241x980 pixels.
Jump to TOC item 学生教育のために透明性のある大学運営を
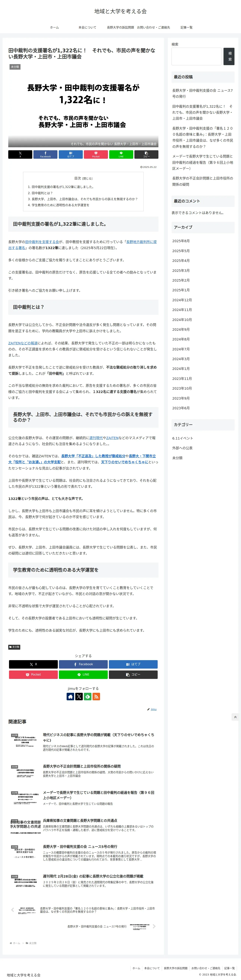61,205
